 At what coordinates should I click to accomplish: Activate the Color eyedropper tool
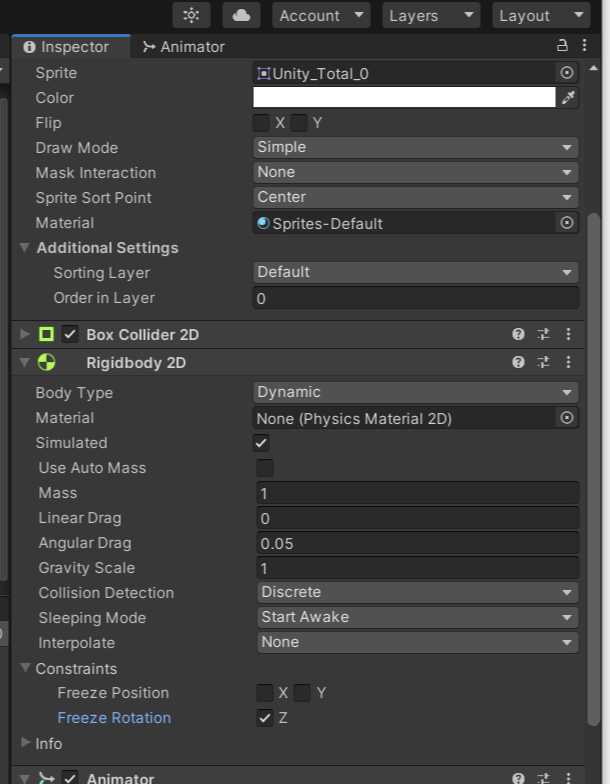click(x=568, y=98)
